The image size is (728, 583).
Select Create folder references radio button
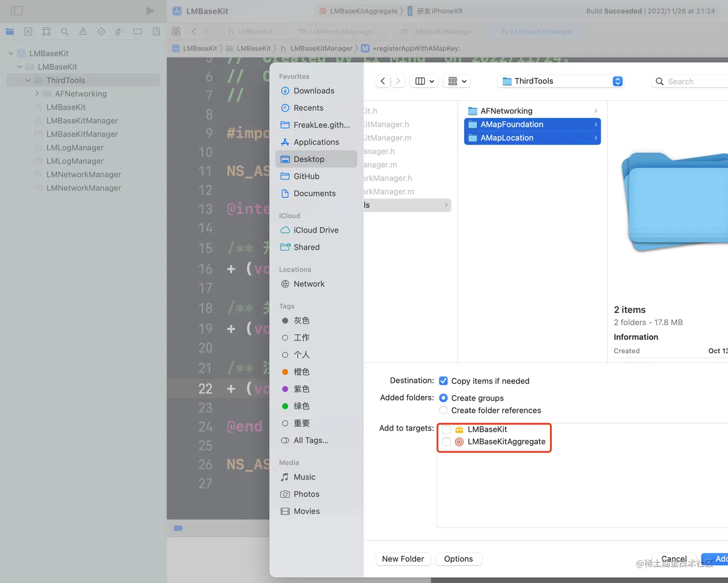click(443, 411)
